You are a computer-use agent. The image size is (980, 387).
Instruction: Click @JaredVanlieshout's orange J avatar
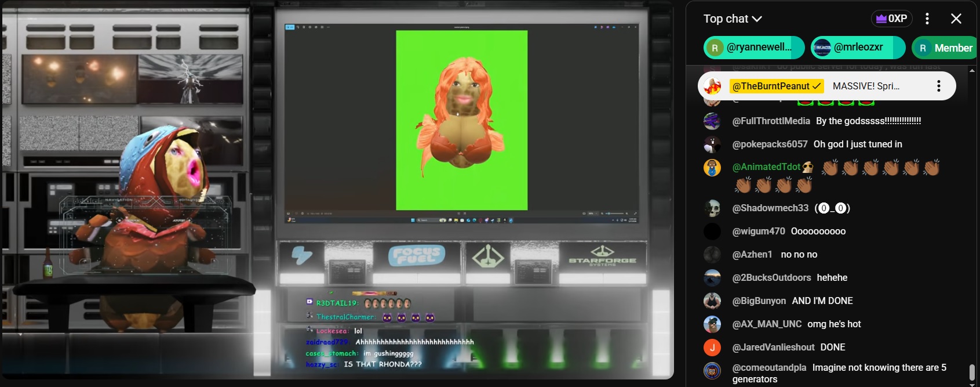click(x=712, y=347)
